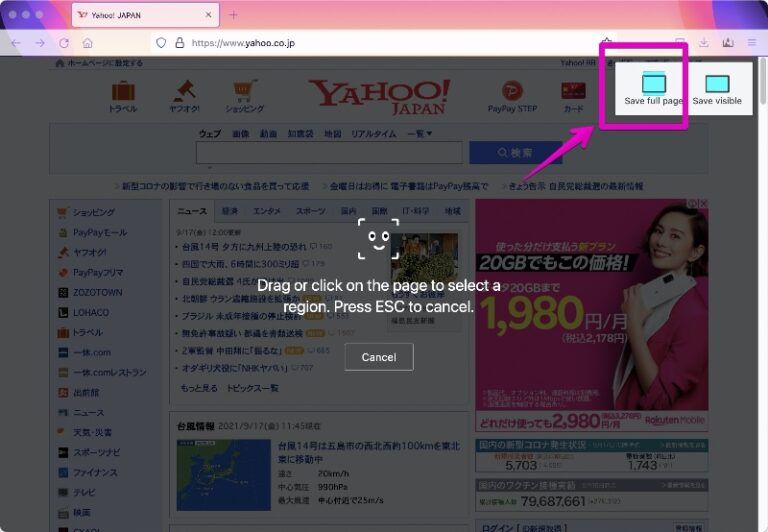The height and width of the screenshot is (532, 768).
Task: Click the Save full page button
Action: point(653,88)
